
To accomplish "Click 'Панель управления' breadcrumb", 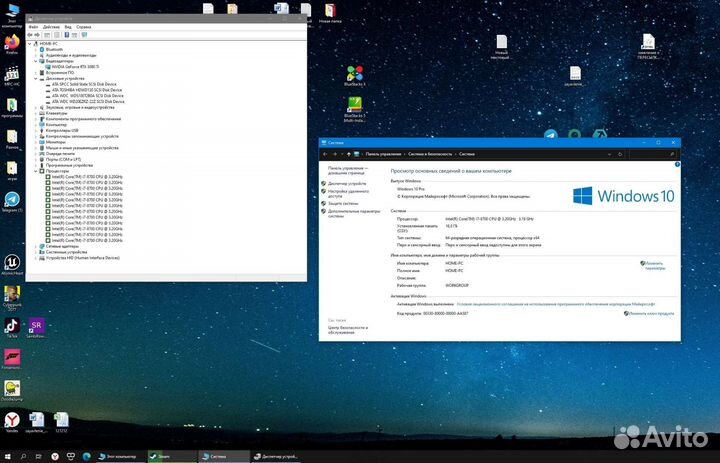I will point(383,154).
